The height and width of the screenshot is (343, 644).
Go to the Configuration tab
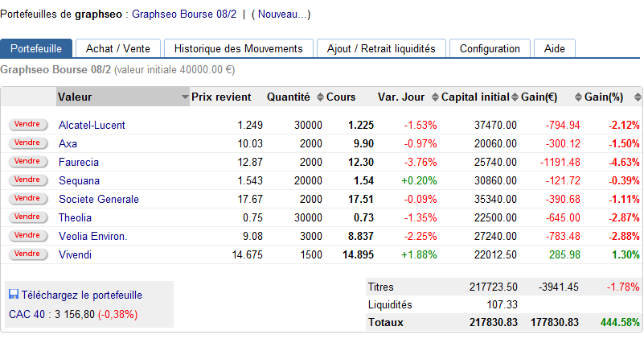coord(490,48)
